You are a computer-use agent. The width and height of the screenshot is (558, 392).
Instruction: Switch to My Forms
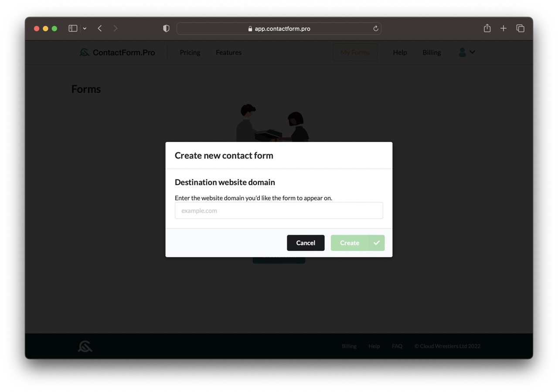point(355,52)
